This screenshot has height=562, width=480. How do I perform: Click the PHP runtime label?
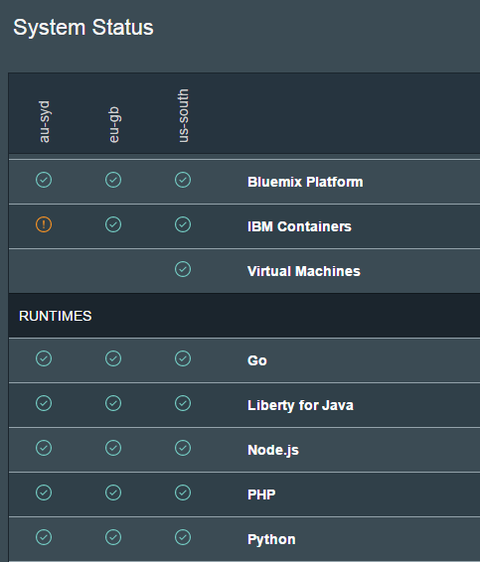tap(261, 495)
